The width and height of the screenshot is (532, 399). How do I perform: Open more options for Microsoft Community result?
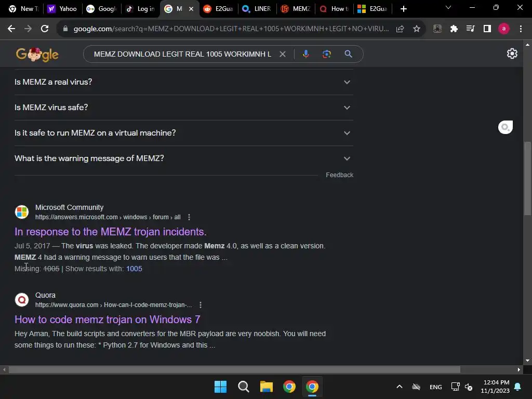click(189, 217)
